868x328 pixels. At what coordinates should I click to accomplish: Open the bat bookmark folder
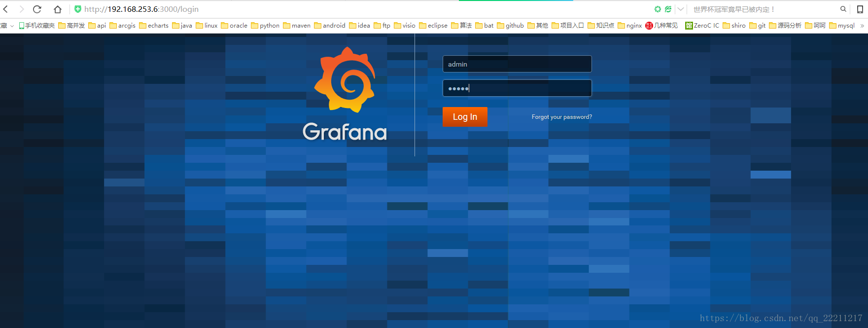(x=485, y=26)
